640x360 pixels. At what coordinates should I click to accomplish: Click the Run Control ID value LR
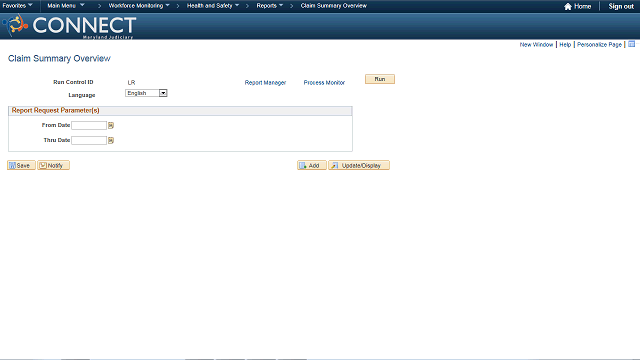coord(131,82)
